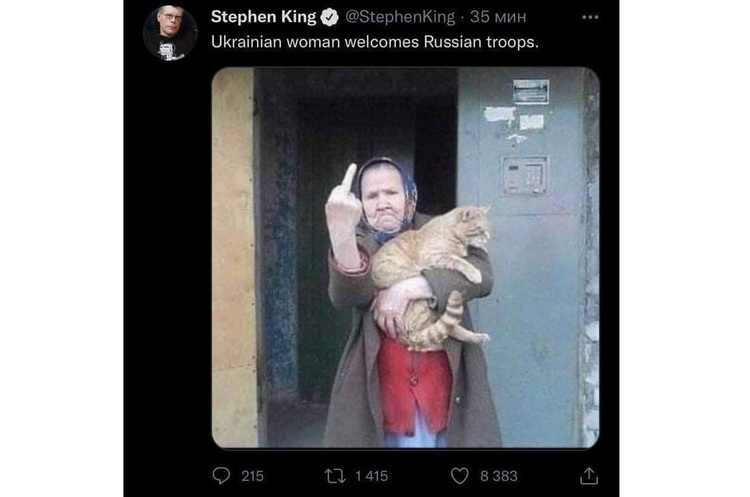
Task: Open the @StephenKing handle link
Action: click(400, 17)
